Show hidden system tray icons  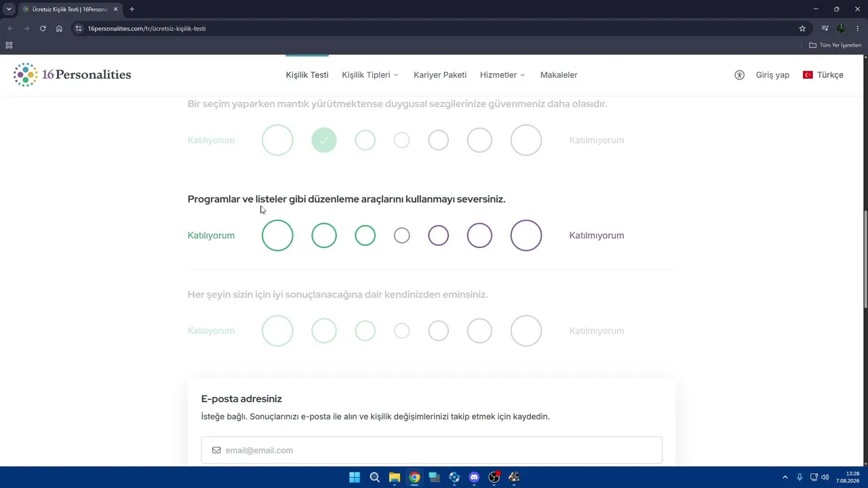point(785,477)
